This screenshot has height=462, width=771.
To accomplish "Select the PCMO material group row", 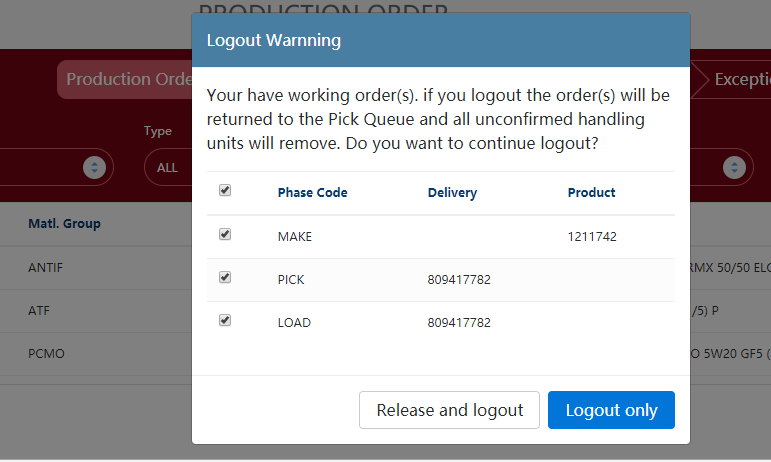I will [46, 353].
